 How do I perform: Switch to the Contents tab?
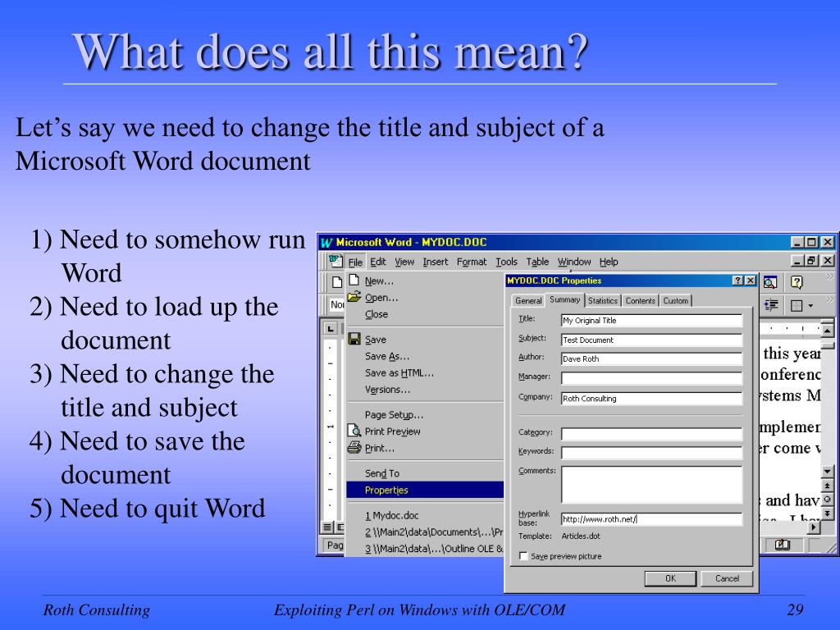click(x=640, y=300)
